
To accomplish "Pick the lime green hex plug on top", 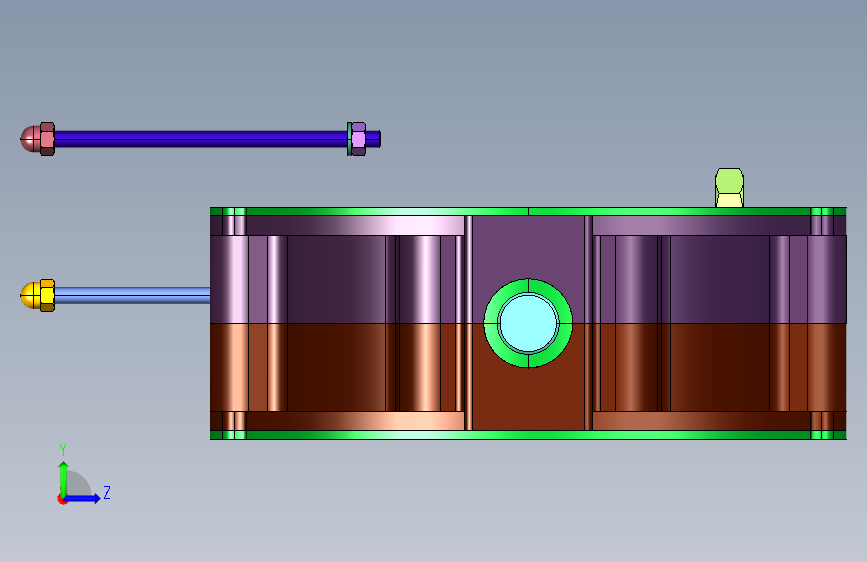I will [x=729, y=188].
